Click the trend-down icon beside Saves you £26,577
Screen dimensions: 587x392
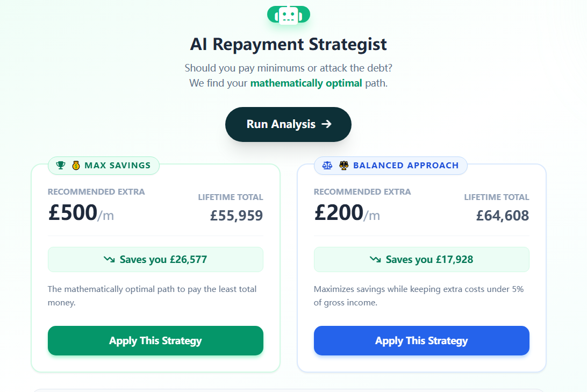109,260
